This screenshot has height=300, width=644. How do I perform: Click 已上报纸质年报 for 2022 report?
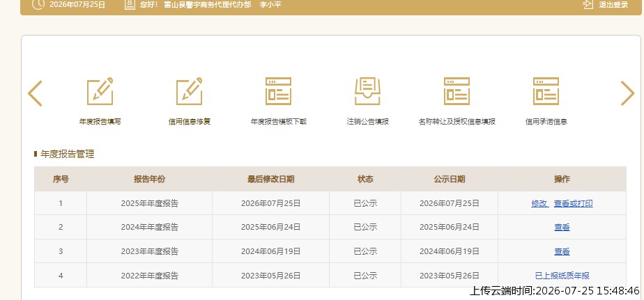(562, 276)
